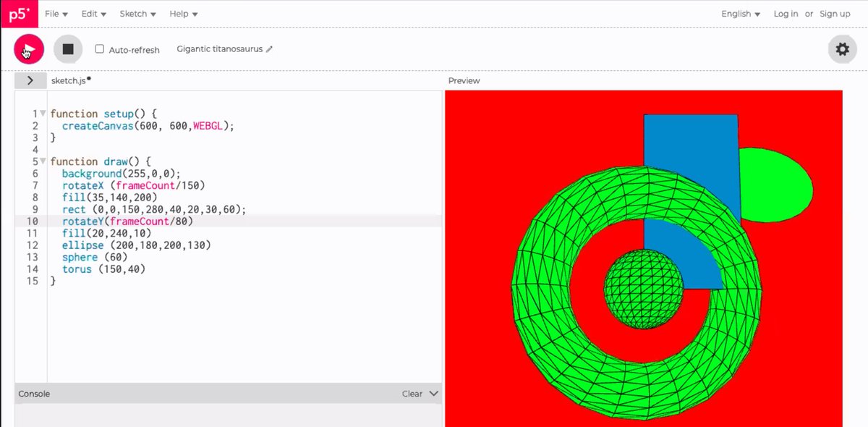
Task: Toggle Auto-refresh off if currently enabled
Action: 99,48
